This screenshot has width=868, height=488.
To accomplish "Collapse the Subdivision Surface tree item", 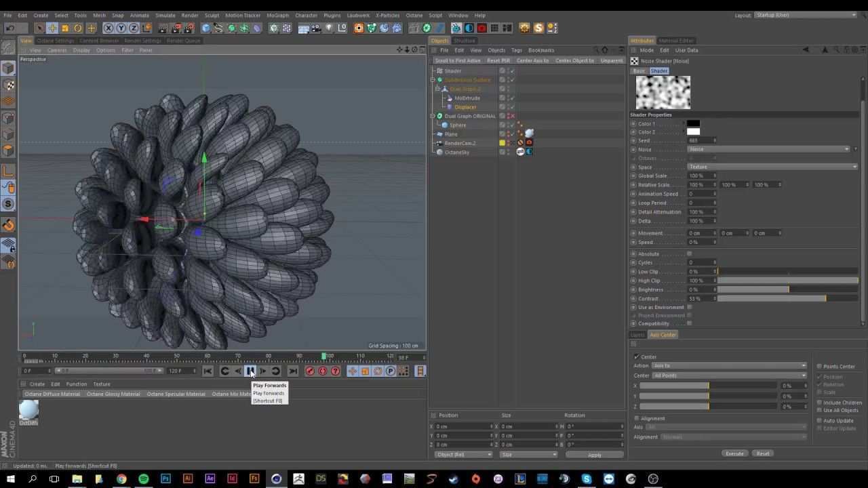I will 433,80.
